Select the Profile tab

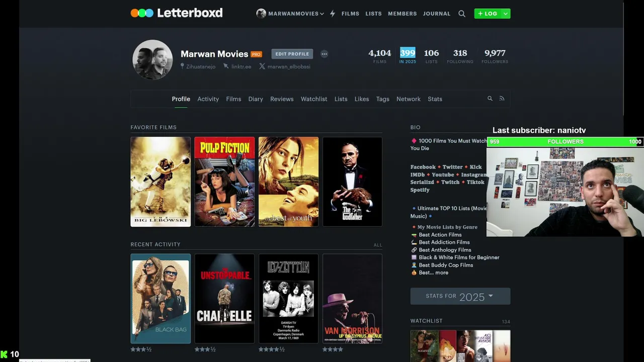pos(181,99)
